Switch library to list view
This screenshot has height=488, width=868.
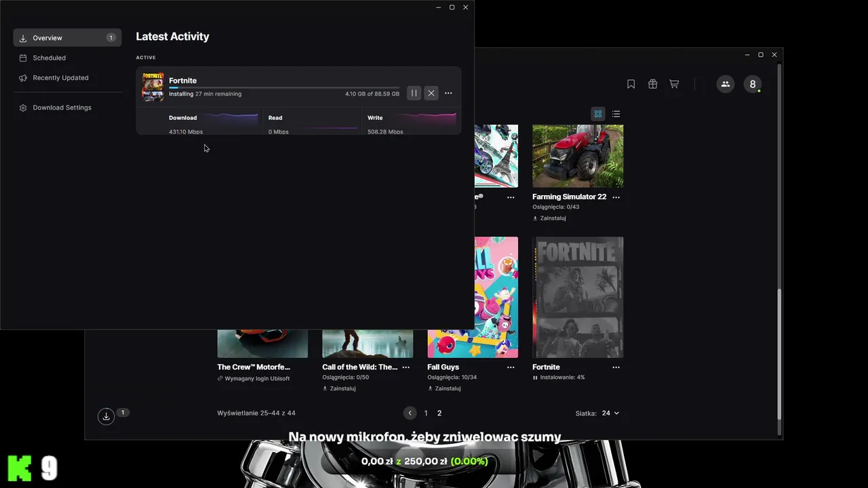pyautogui.click(x=616, y=114)
